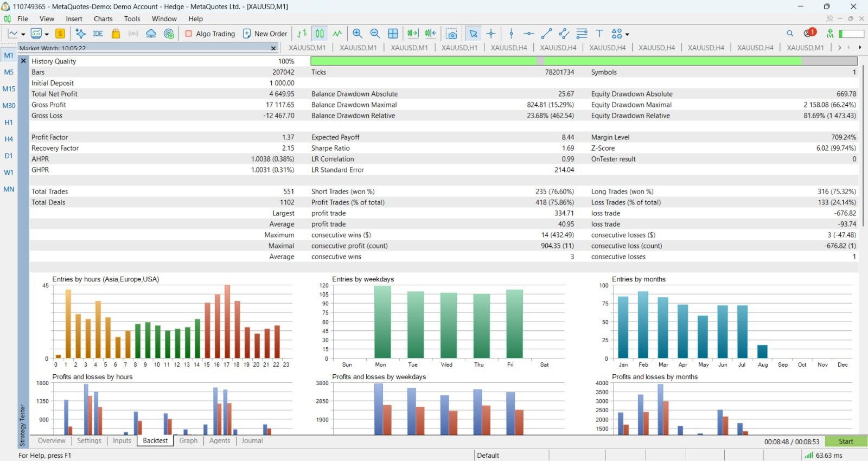Viewport: 868px width, 461px height.
Task: Click the green Start button
Action: click(x=846, y=441)
